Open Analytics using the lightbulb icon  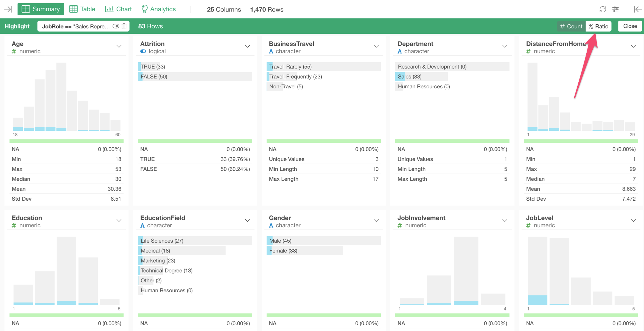pos(145,9)
